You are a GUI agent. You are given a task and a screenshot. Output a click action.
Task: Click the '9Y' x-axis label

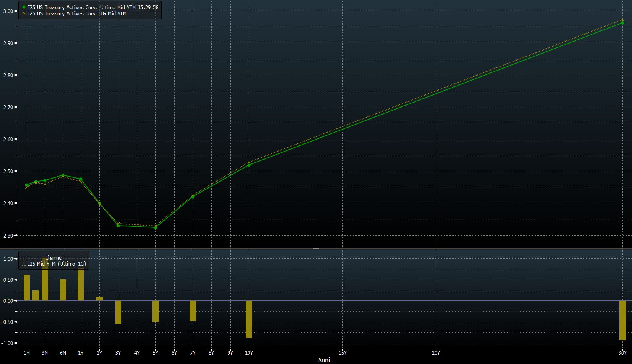230,353
